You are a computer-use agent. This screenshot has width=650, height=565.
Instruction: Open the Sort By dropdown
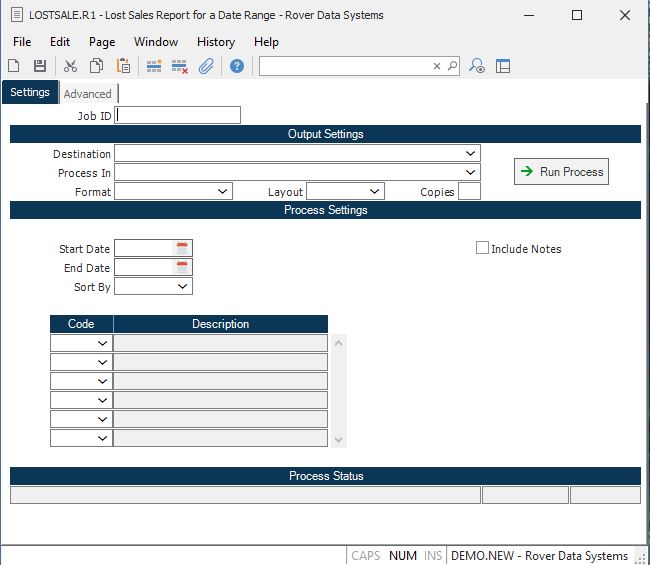click(x=182, y=287)
